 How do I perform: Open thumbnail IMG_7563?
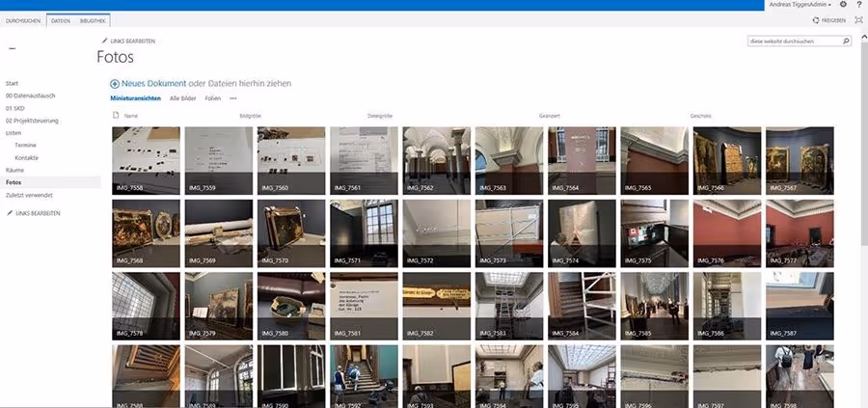tap(509, 160)
